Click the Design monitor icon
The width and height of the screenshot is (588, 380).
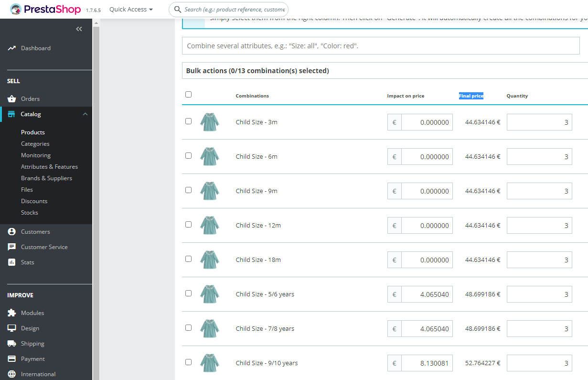pos(12,328)
